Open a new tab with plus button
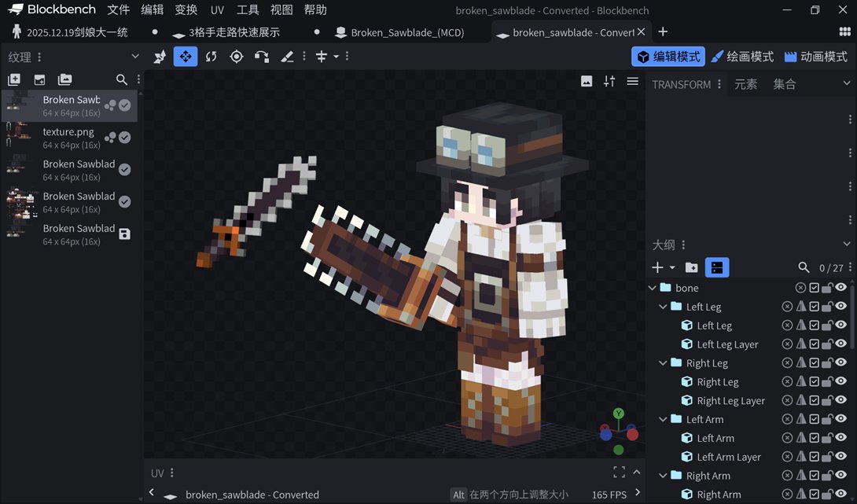The width and height of the screenshot is (857, 504). [x=663, y=31]
